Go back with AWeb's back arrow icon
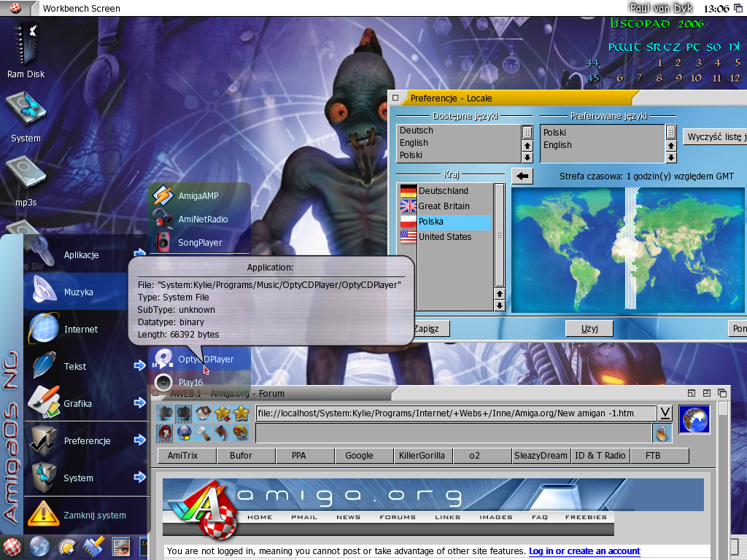 [x=165, y=413]
